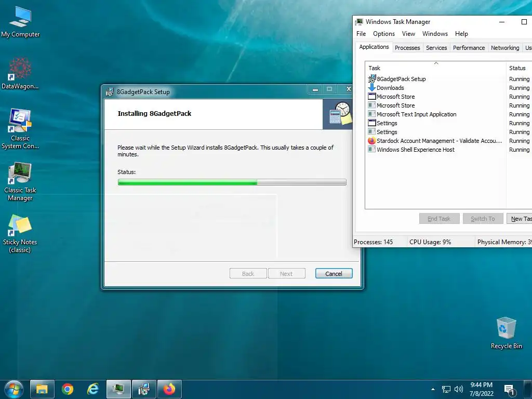Switch to the Performance tab
Image resolution: width=532 pixels, height=399 pixels.
469,48
